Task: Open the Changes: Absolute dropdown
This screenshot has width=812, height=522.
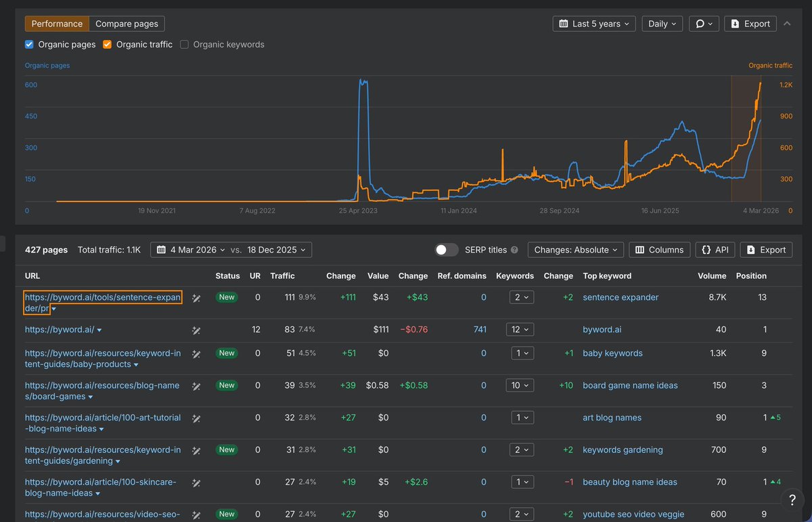Action: [x=576, y=250]
